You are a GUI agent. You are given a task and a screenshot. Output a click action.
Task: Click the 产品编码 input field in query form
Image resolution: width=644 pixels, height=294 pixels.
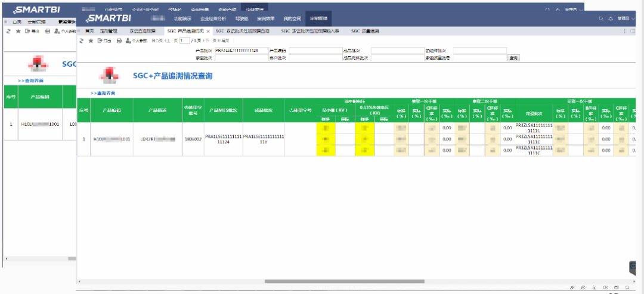pyautogui.click(x=315, y=51)
